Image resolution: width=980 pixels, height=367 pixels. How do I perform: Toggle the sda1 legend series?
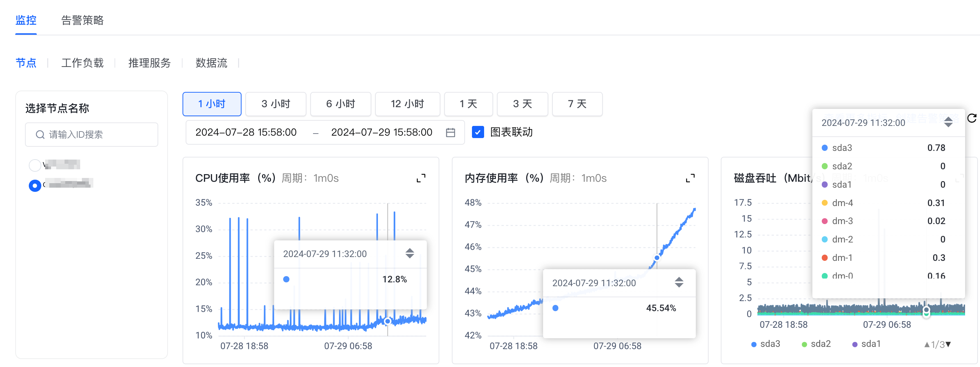point(867,344)
